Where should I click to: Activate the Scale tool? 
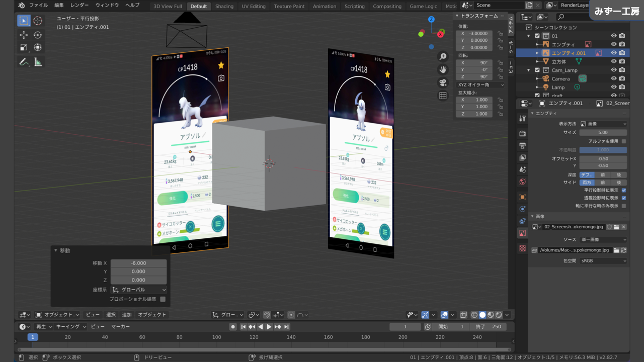24,47
